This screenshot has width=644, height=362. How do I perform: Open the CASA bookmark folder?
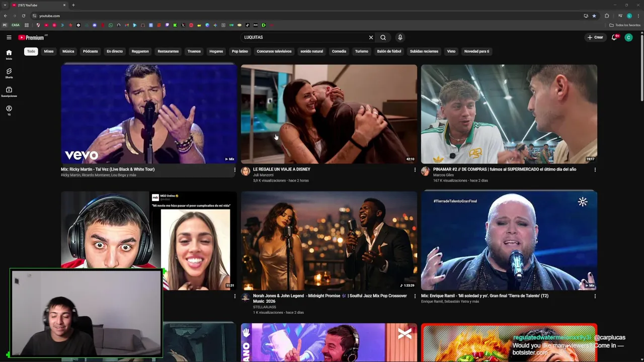(16, 25)
